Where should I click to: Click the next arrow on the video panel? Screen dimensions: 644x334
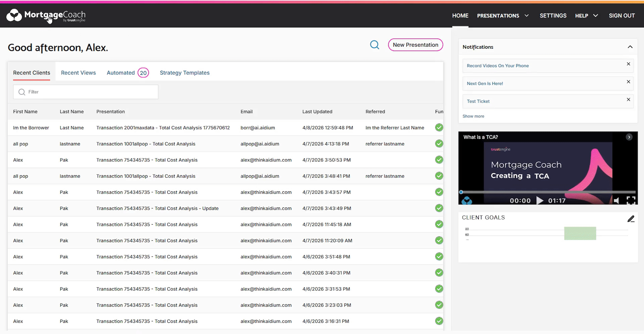(x=629, y=137)
